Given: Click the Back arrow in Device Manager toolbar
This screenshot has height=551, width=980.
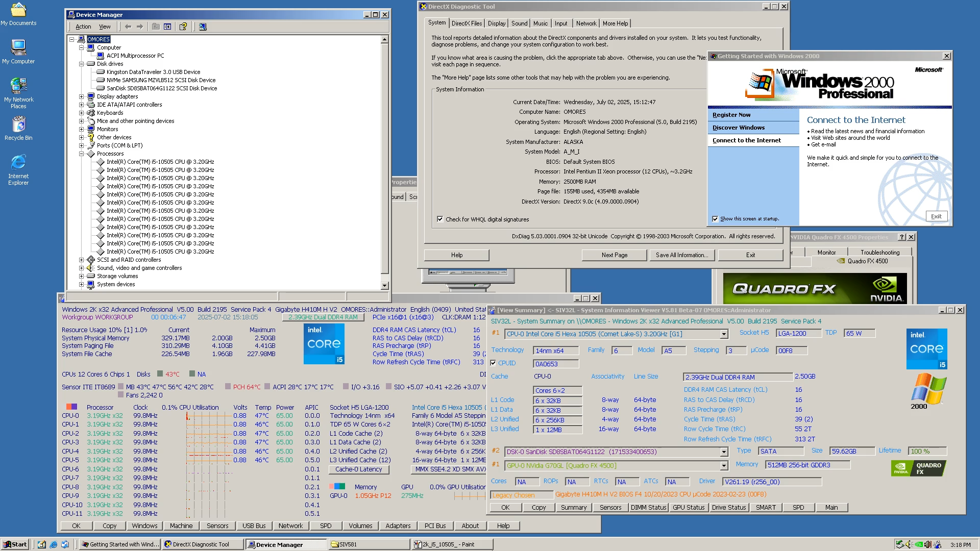Looking at the screenshot, I should coord(128,27).
